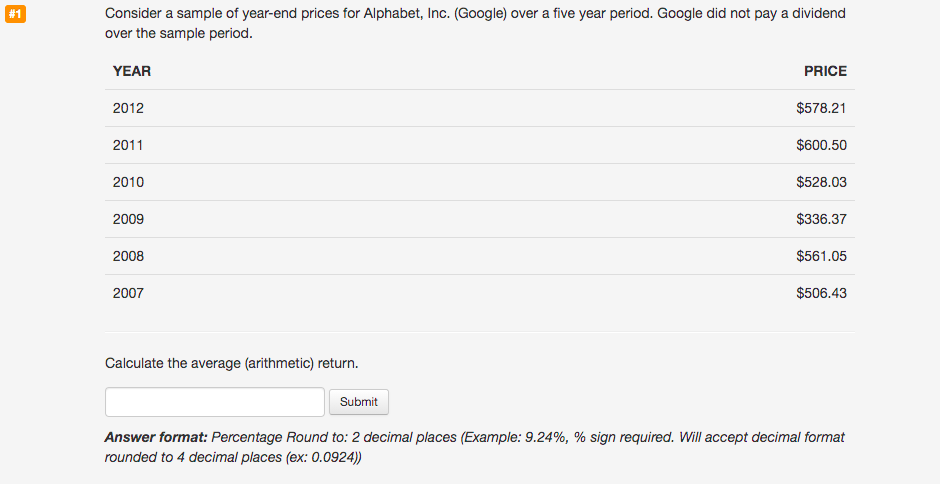Select the 2008 year cell
The height and width of the screenshot is (484, 940).
(x=128, y=256)
